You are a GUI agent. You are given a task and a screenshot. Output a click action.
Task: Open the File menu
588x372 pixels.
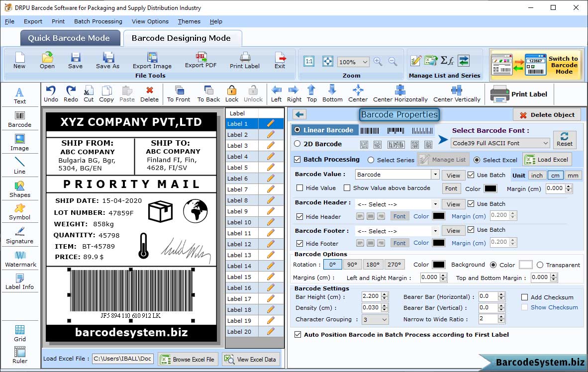point(9,21)
